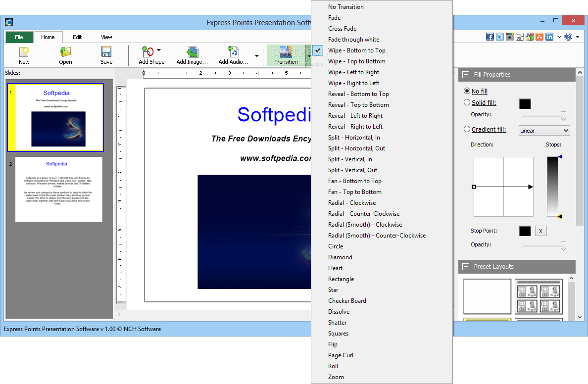The height and width of the screenshot is (384, 588).
Task: Choose No Transition from the menu
Action: [x=382, y=7]
